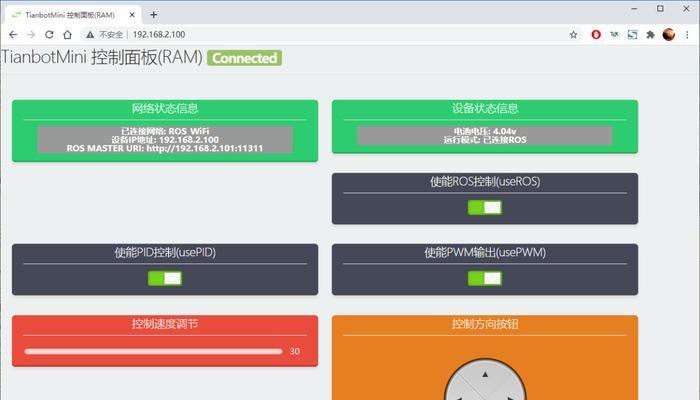Click the translate extension icon
The height and width of the screenshot is (400, 700).
(x=614, y=34)
